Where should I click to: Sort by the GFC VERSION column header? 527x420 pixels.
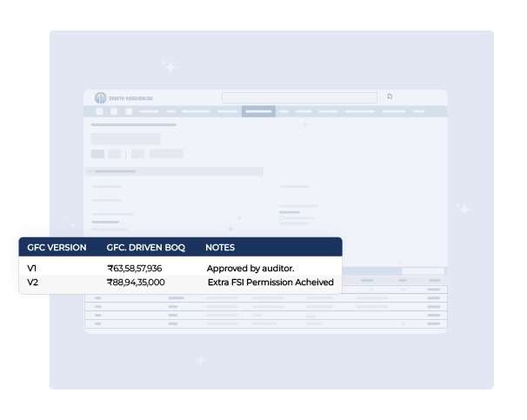tap(57, 248)
